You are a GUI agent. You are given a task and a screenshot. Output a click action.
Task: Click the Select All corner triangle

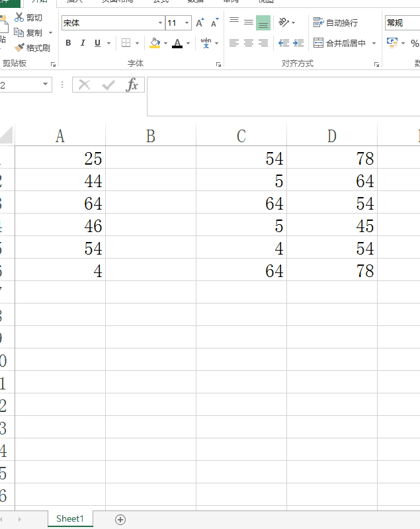[x=7, y=136]
